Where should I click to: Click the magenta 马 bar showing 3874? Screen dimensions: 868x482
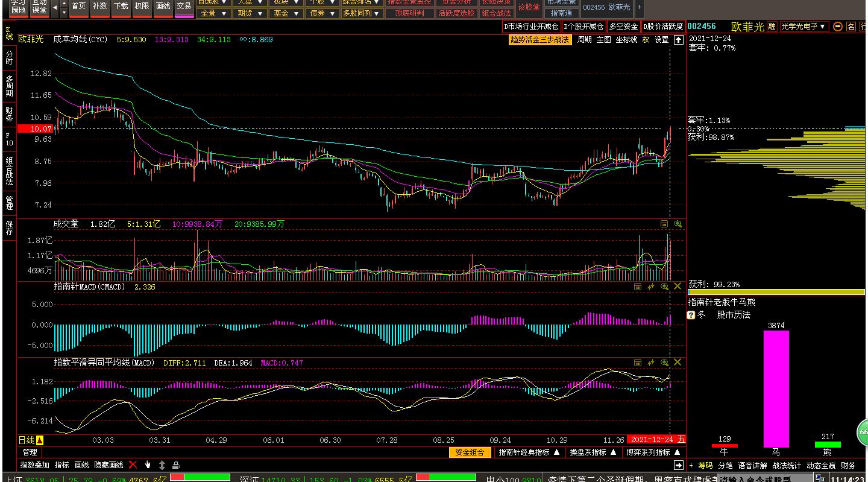(x=776, y=388)
